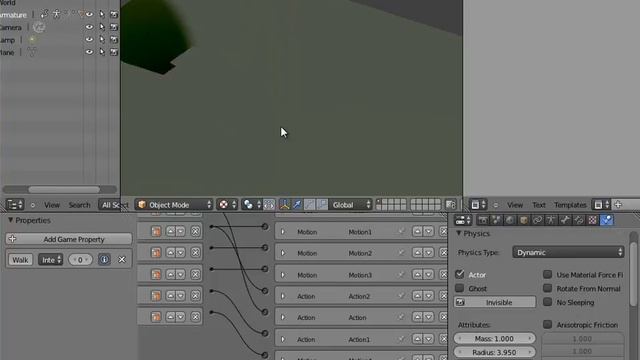The width and height of the screenshot is (640, 360).
Task: Click the Walk property info icon
Action: [x=104, y=260]
